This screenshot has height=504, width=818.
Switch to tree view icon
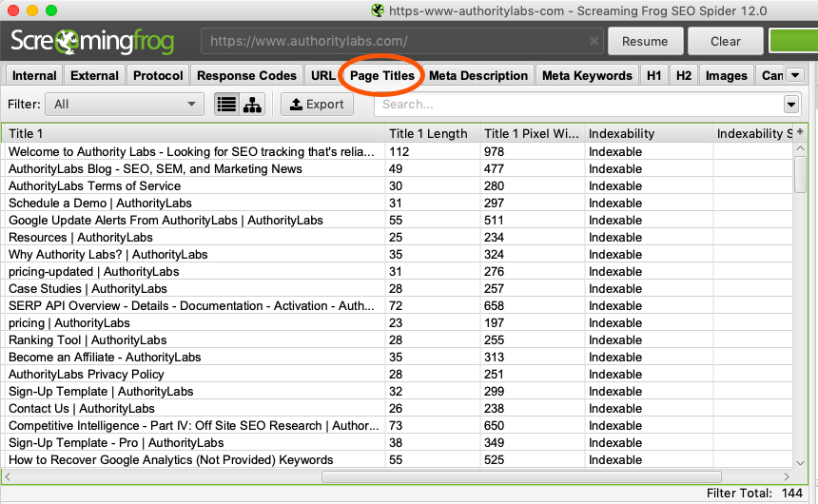point(252,105)
